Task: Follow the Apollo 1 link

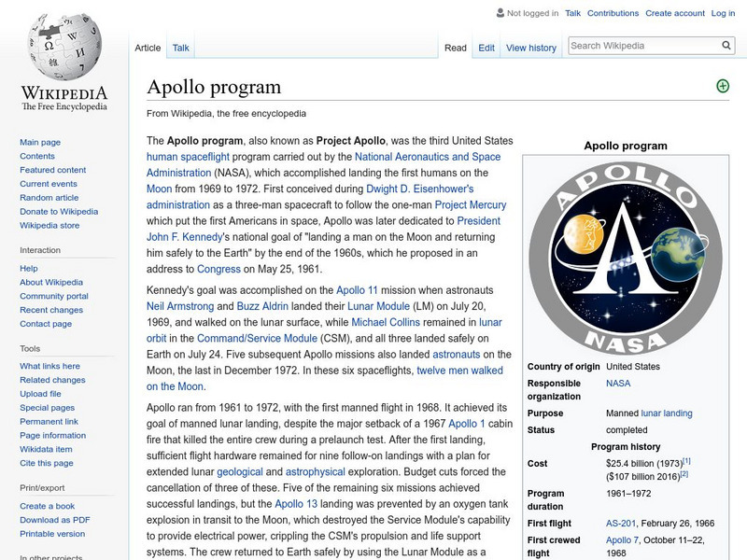Action: click(x=466, y=424)
